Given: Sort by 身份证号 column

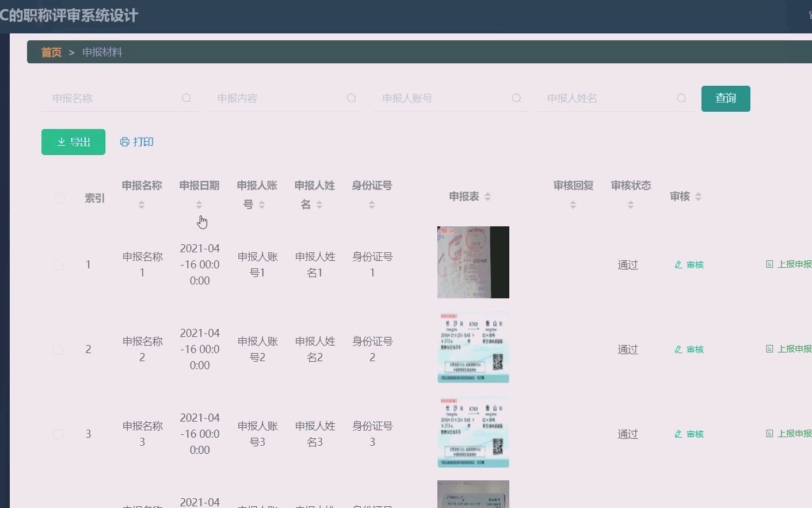Looking at the screenshot, I should pyautogui.click(x=372, y=204).
